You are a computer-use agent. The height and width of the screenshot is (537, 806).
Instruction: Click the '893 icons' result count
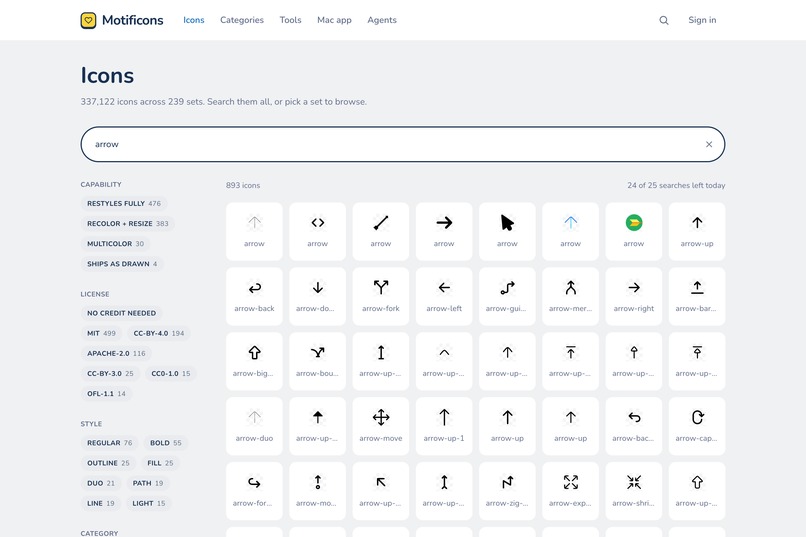click(x=243, y=186)
